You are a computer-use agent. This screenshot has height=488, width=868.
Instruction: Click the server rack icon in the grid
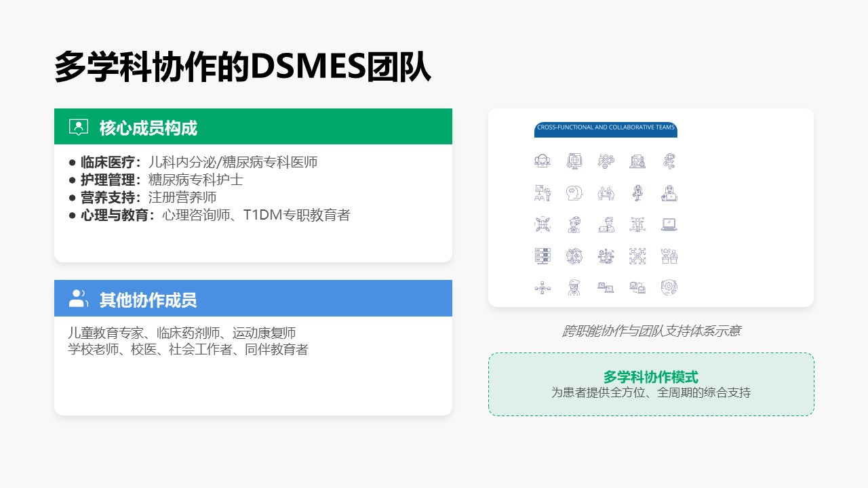(542, 256)
